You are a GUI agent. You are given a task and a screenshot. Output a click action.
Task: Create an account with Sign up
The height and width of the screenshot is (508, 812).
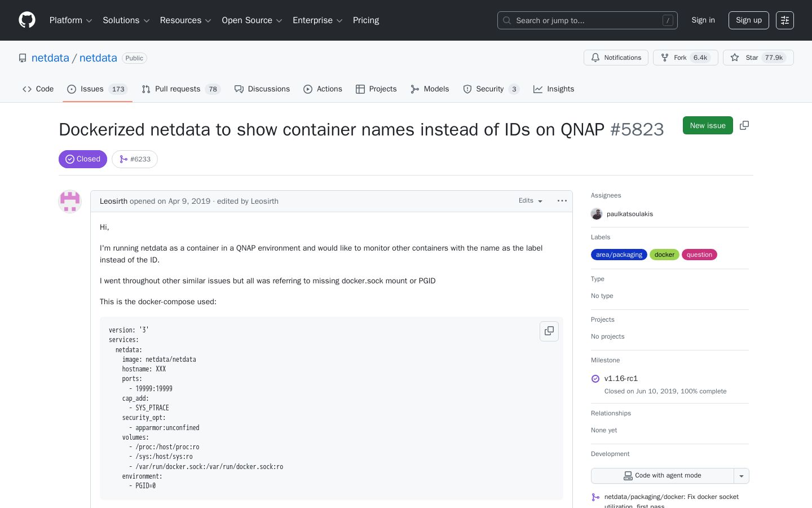coord(749,20)
